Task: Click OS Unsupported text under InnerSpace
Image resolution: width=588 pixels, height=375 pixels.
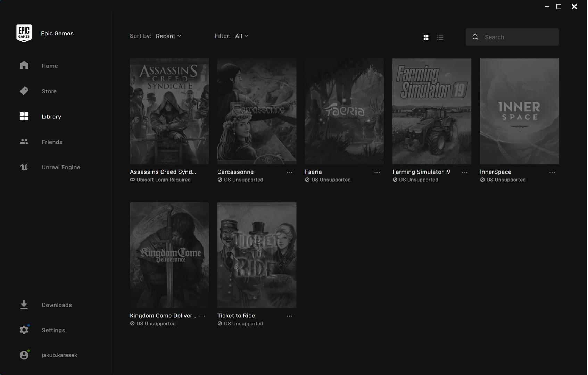Action: pyautogui.click(x=506, y=180)
